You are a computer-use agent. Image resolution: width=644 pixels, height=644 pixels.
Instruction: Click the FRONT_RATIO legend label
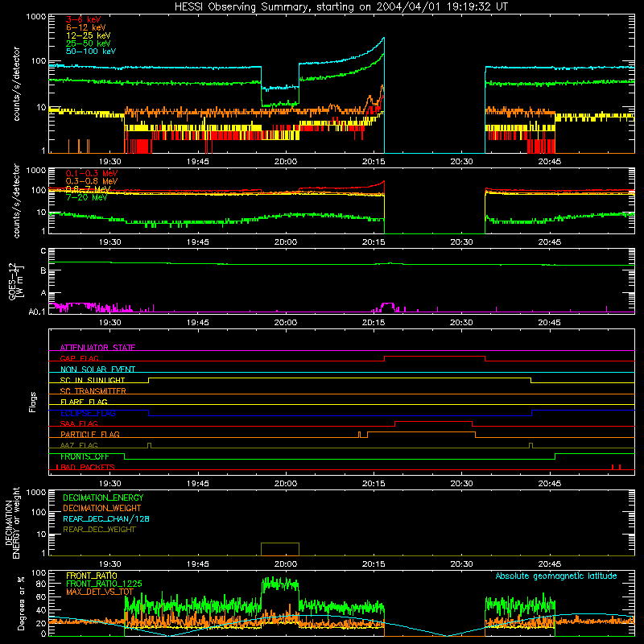click(x=92, y=576)
